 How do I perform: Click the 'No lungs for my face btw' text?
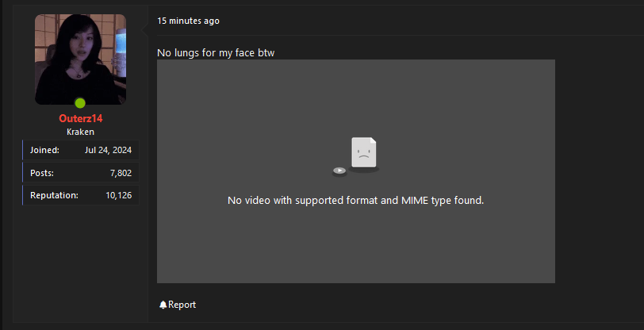[x=216, y=52]
